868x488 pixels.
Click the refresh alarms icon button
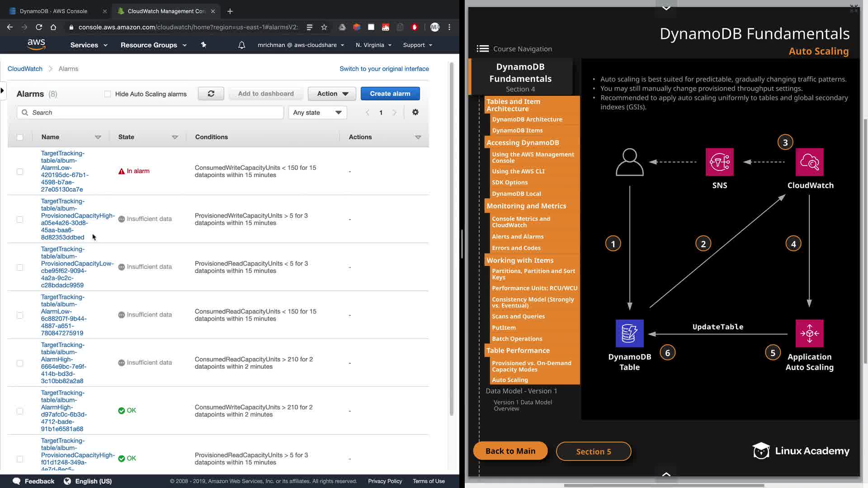click(x=211, y=94)
